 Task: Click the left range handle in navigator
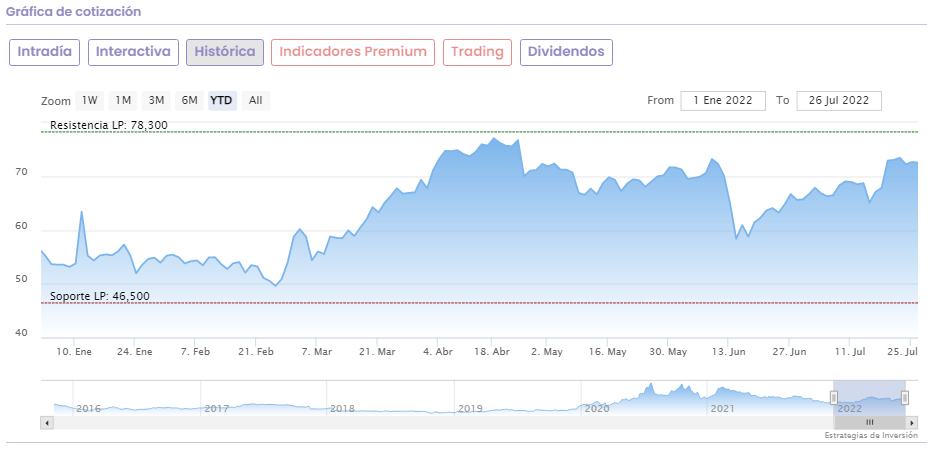[x=833, y=398]
